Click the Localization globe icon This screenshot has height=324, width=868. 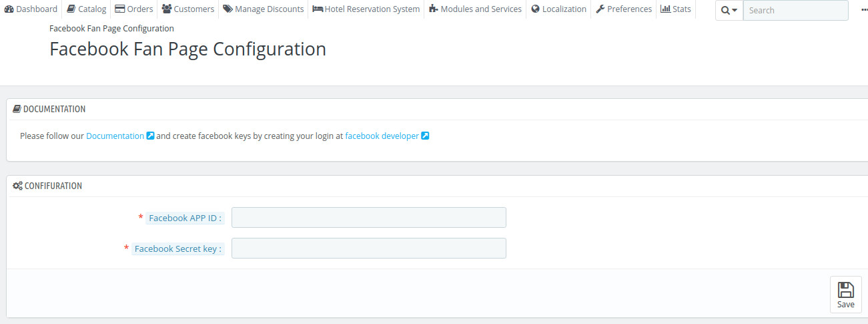pos(535,9)
